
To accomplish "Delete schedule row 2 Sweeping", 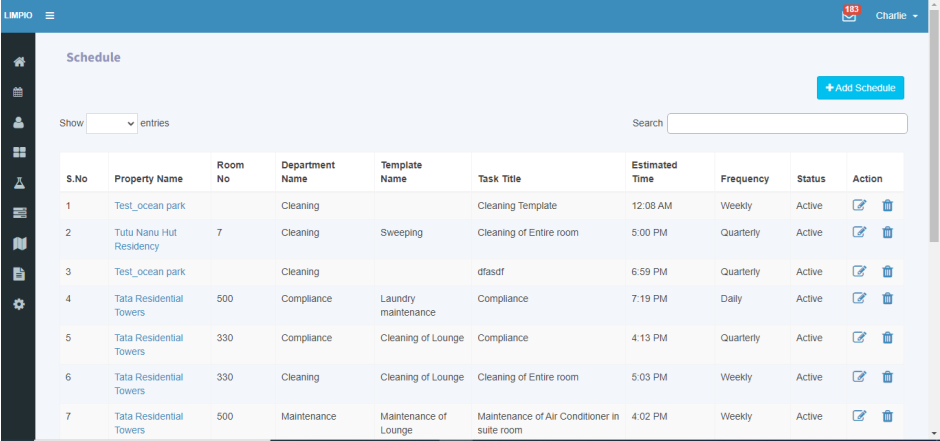I will 888,232.
